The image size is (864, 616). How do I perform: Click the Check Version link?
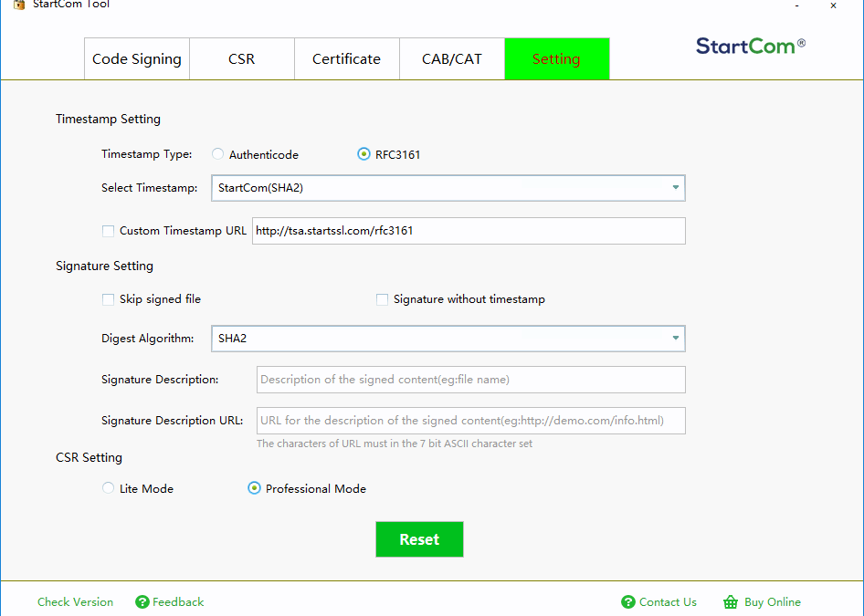coord(76,601)
